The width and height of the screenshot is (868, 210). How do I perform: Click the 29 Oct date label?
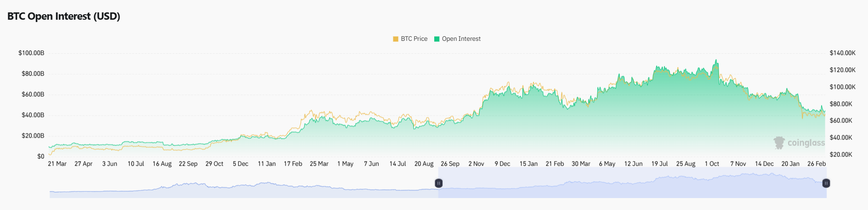215,164
